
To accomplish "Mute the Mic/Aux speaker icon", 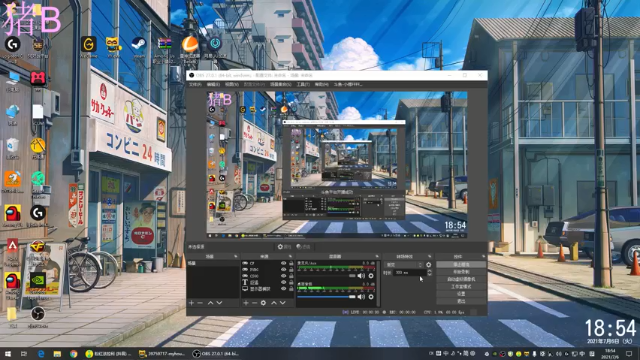I will click(x=361, y=276).
